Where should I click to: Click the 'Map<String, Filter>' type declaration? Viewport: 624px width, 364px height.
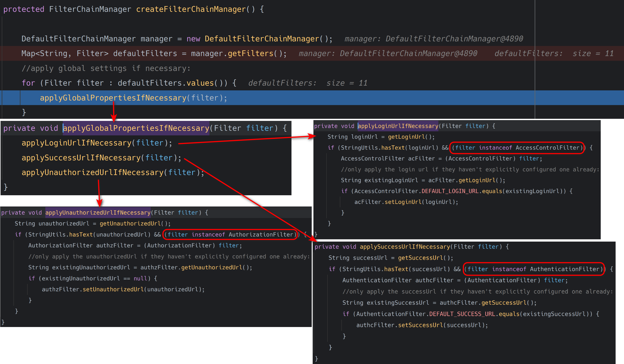pos(65,53)
